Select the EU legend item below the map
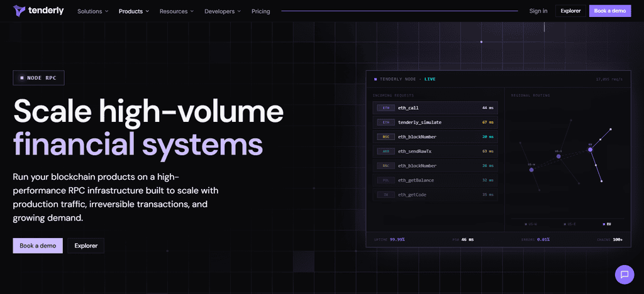The image size is (644, 294). pyautogui.click(x=606, y=224)
